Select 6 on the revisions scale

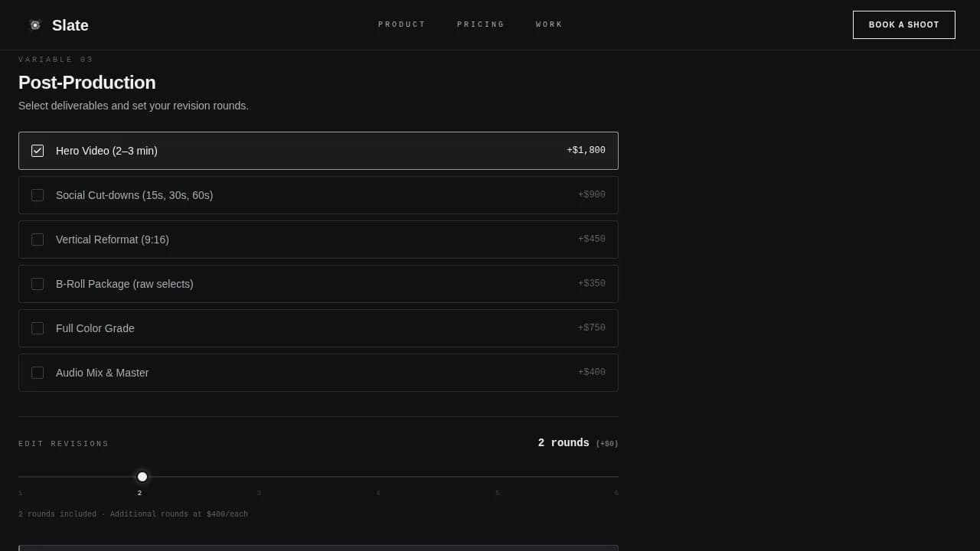point(617,493)
